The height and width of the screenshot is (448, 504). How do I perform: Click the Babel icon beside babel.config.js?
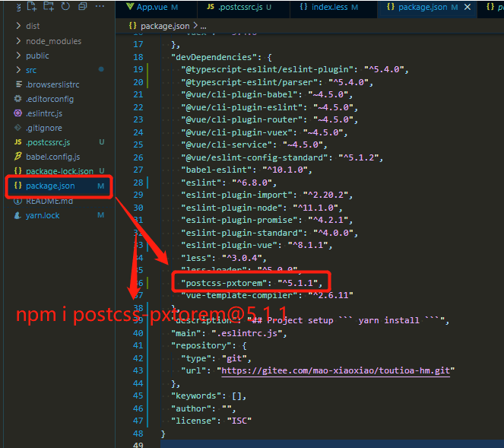point(18,156)
